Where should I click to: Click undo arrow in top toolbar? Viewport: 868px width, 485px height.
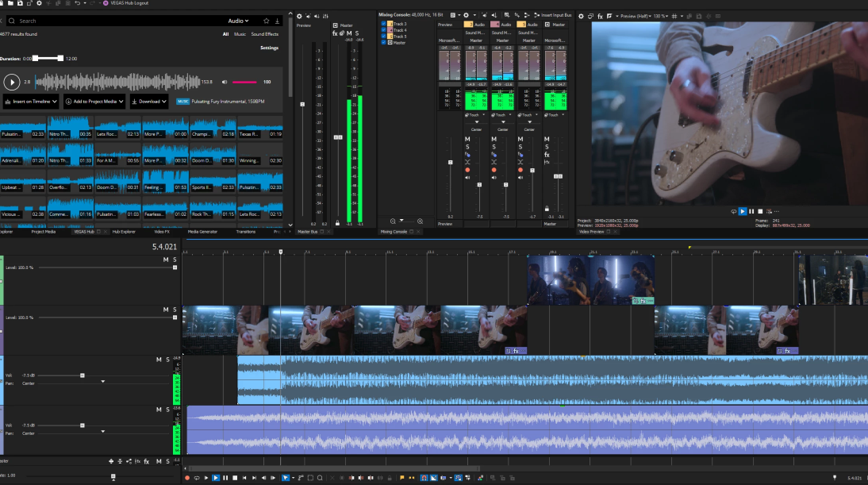[x=78, y=3]
